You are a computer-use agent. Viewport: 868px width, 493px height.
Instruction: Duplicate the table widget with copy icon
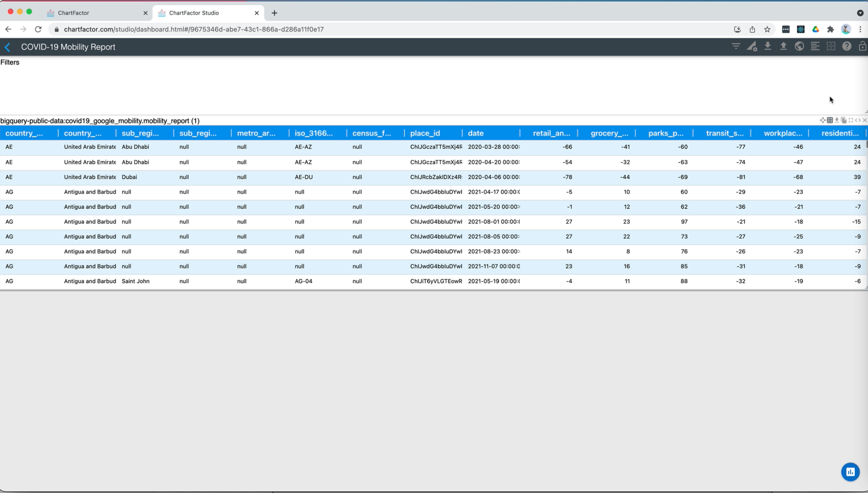pos(844,120)
